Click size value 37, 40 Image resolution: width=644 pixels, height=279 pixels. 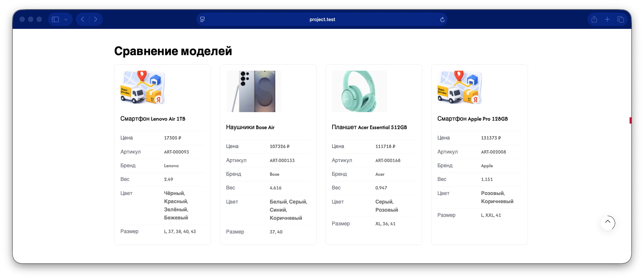point(276,232)
